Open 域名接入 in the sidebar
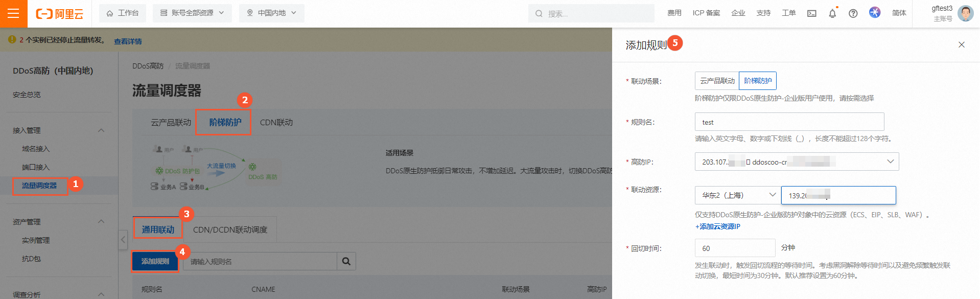 tap(36, 149)
